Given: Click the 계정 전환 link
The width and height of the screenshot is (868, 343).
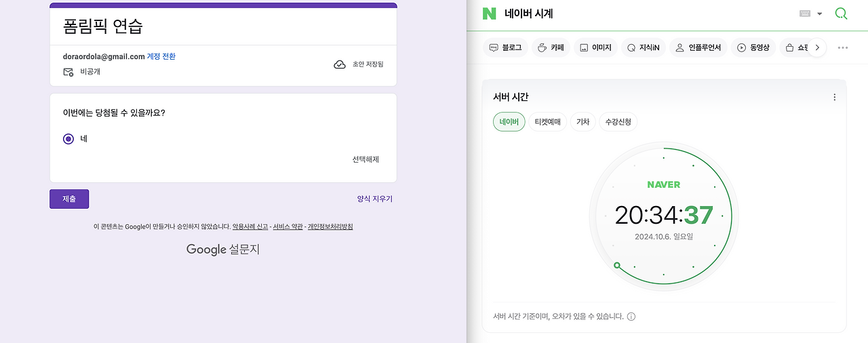Looking at the screenshot, I should (161, 56).
